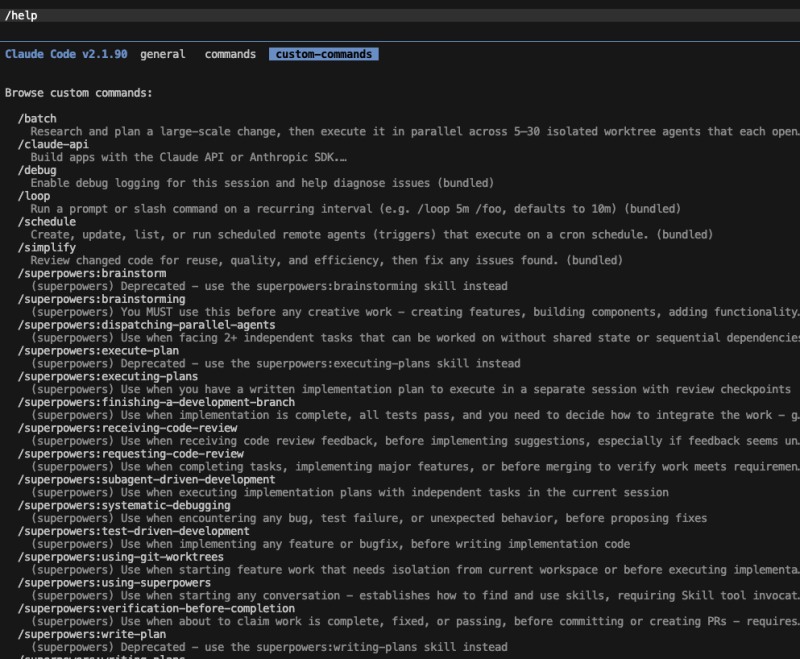Screen dimensions: 800x659
Task: Choose the /simplify command
Action: coord(47,248)
